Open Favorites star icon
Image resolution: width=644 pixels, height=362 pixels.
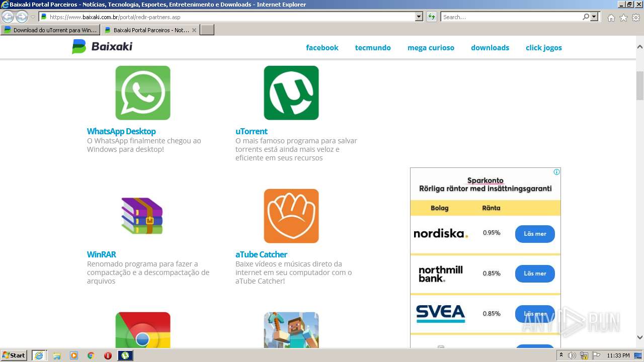(623, 18)
